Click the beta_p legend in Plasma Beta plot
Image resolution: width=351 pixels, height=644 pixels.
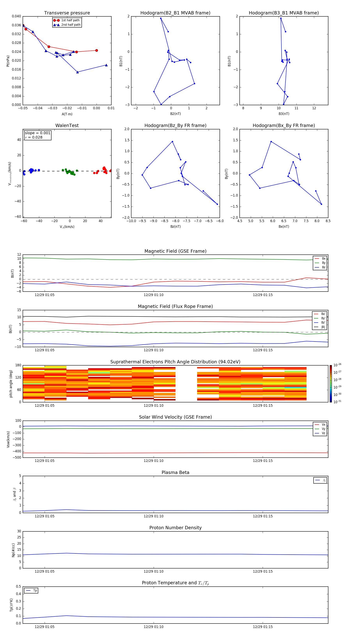pos(320,480)
